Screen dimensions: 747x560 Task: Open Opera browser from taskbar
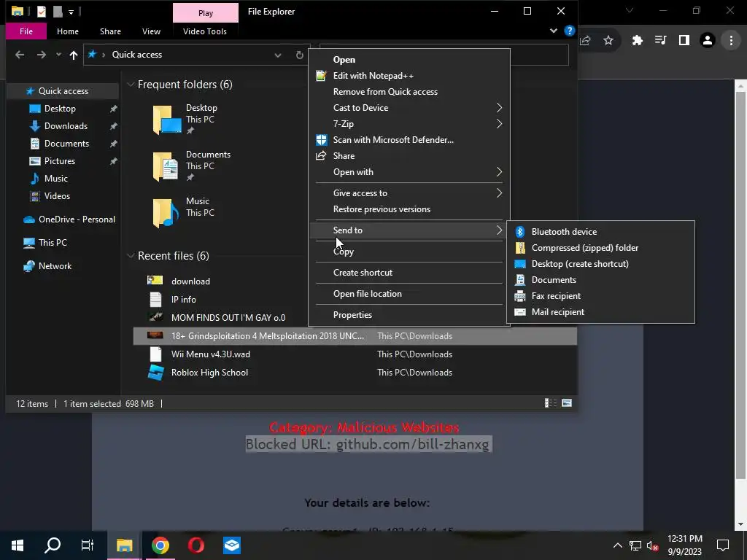(x=196, y=545)
